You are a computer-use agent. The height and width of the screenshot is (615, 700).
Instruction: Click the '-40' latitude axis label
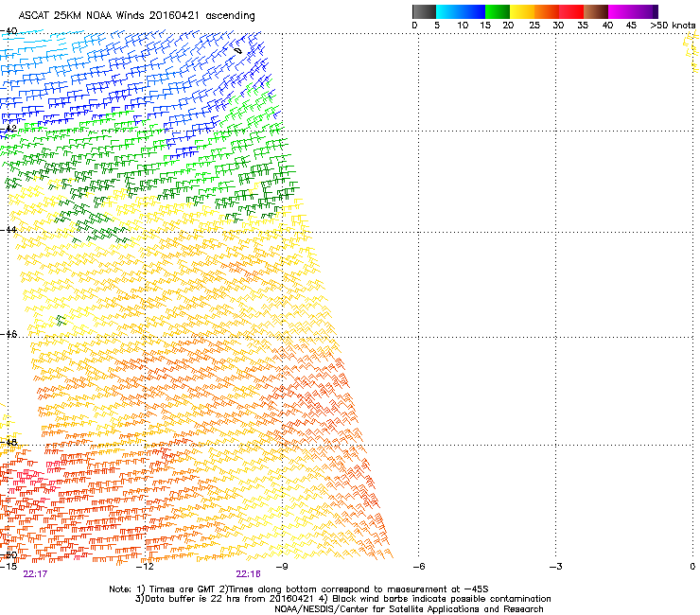pos(9,31)
